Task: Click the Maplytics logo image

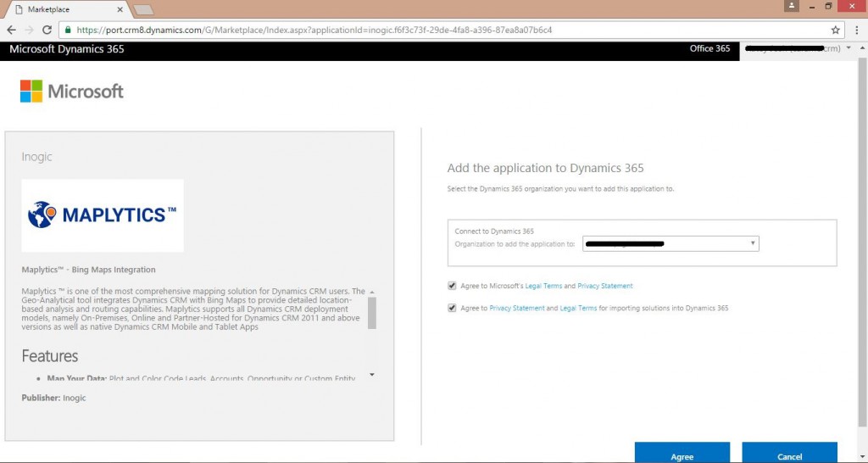Action: [103, 215]
